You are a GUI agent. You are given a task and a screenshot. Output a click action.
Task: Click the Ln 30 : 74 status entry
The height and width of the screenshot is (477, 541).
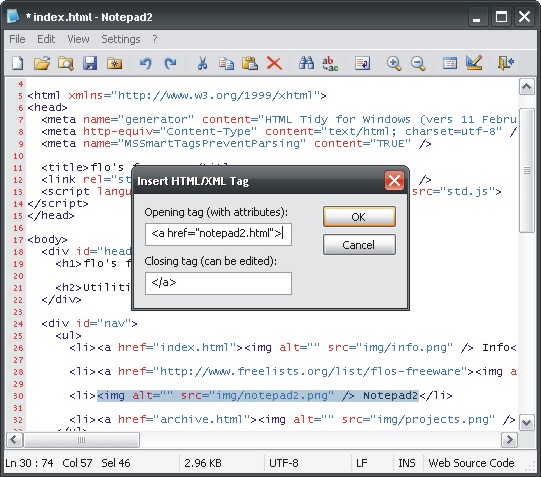[29, 463]
